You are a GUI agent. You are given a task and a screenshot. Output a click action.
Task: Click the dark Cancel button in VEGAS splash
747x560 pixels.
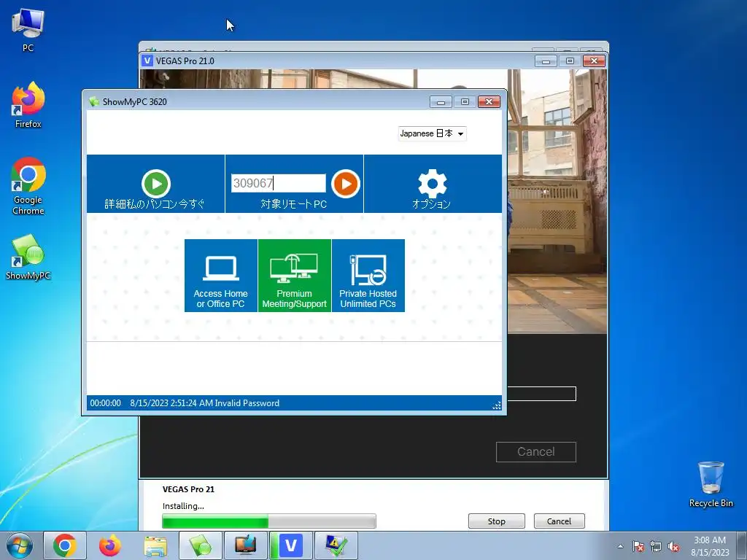(536, 452)
